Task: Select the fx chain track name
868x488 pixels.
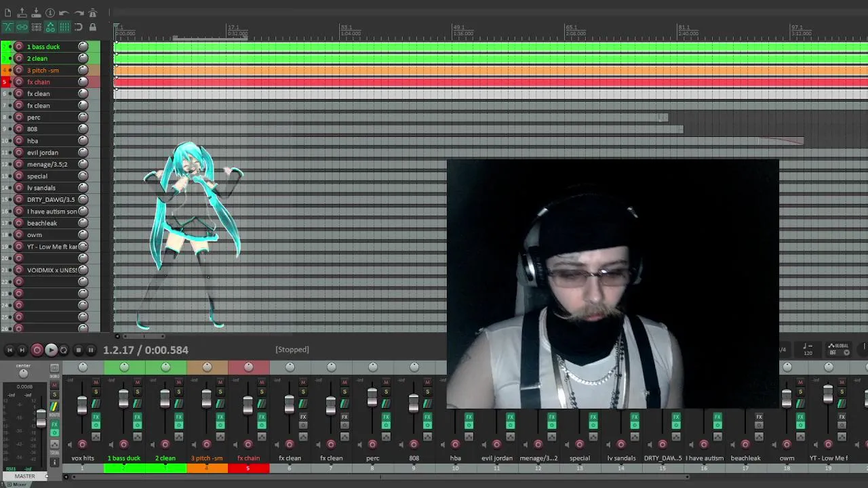Action: (x=38, y=82)
